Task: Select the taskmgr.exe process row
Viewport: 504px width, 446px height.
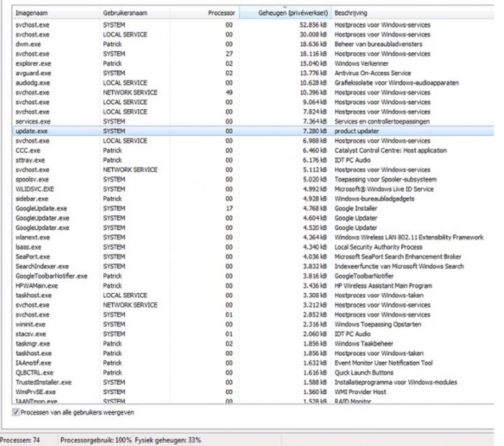Action: click(253, 344)
